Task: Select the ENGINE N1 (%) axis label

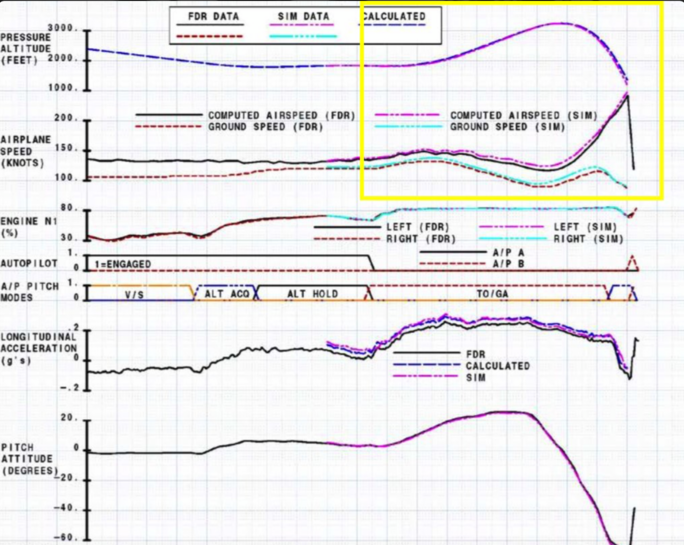Action: [x=24, y=225]
